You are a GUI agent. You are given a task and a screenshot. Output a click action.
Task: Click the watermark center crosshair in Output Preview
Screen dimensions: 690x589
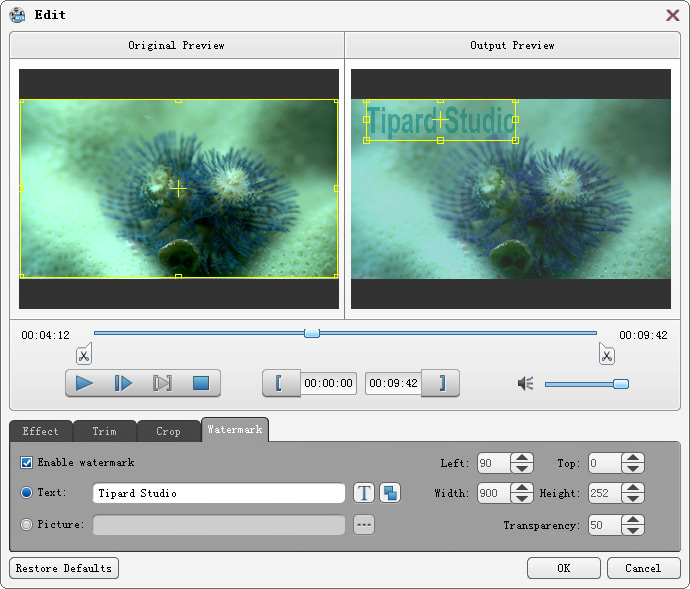click(x=440, y=119)
